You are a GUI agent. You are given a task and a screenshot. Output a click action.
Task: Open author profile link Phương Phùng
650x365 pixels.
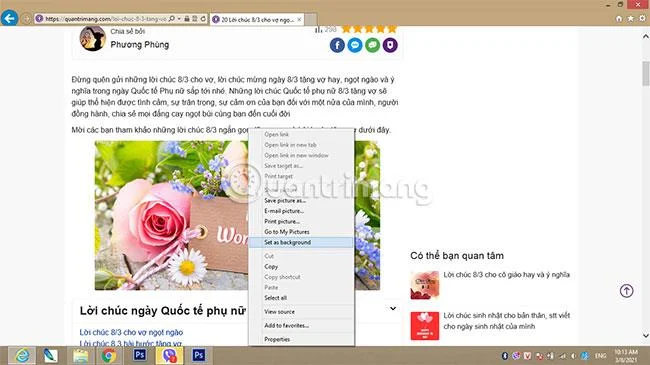140,45
